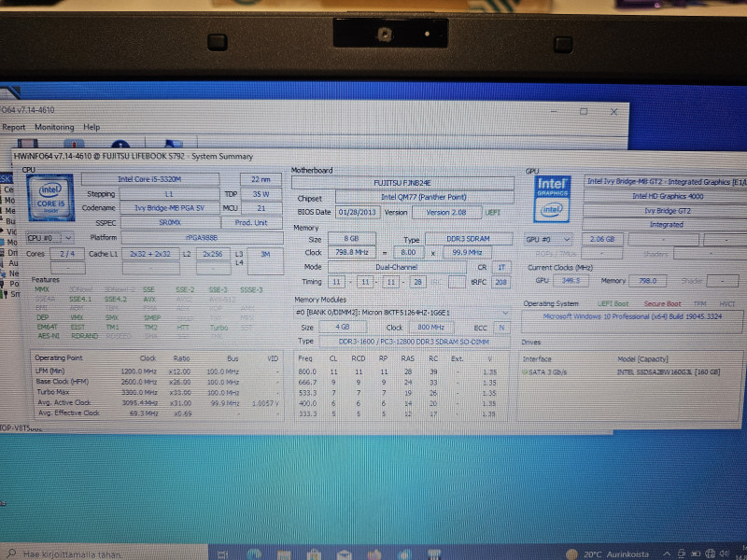The image size is (747, 560).
Task: Click the Integrated GPU type field
Action: click(666, 224)
